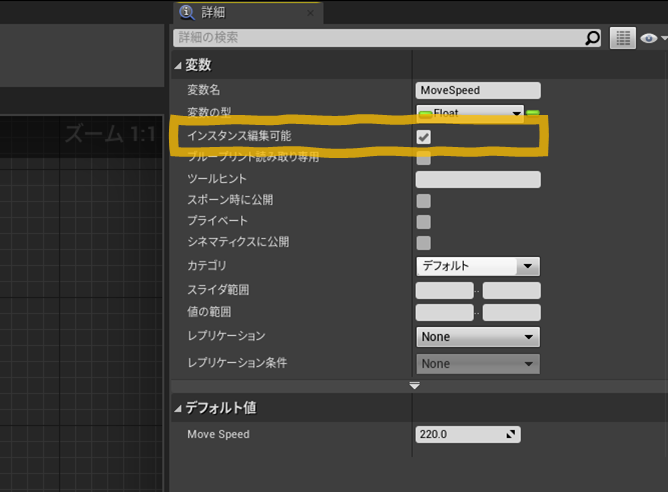The image size is (668, 492).
Task: Open the レプリケーション None dropdown
Action: (478, 337)
